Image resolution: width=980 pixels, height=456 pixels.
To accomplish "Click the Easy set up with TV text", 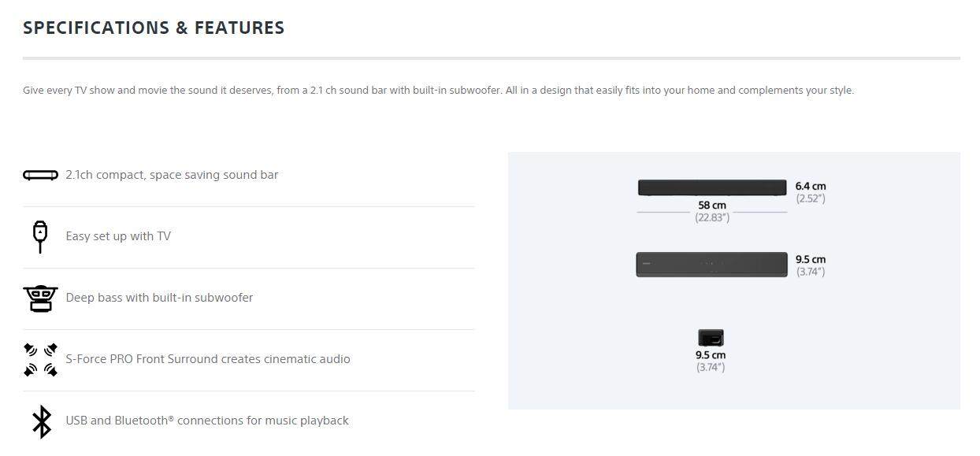I will pyautogui.click(x=118, y=236).
